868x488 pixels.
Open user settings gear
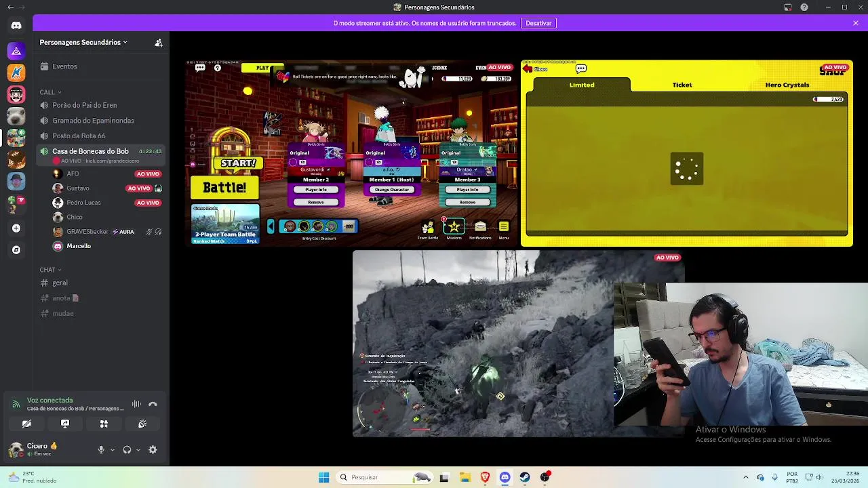153,449
